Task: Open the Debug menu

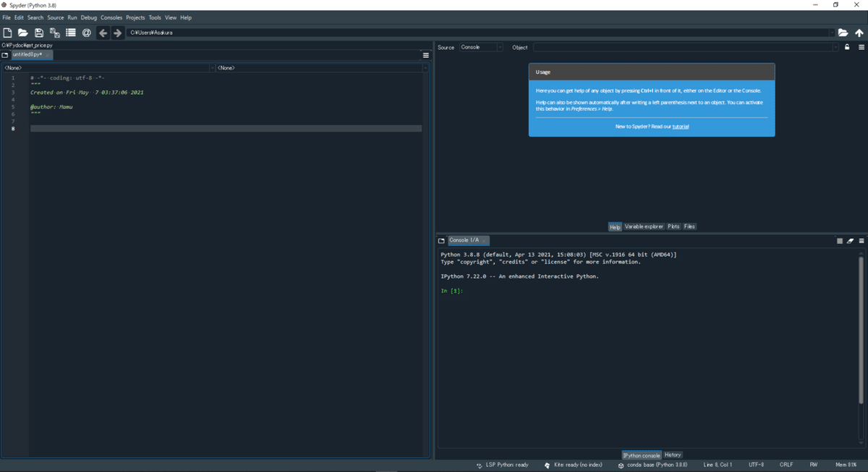Action: click(89, 17)
